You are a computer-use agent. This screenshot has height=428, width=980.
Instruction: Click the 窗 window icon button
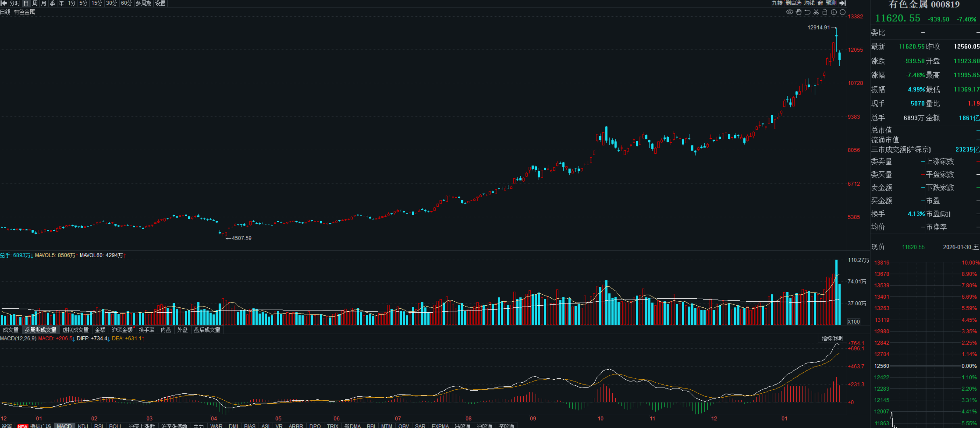[x=820, y=3]
